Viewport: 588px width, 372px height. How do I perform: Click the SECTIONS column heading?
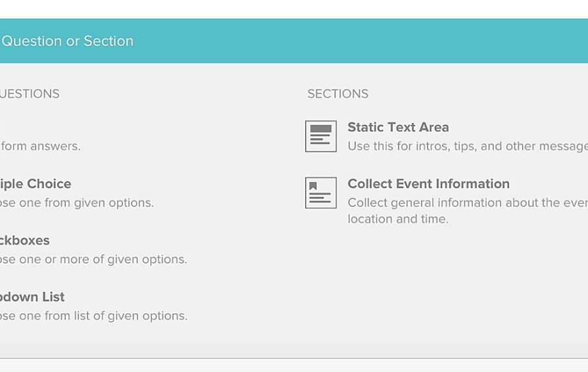point(337,94)
